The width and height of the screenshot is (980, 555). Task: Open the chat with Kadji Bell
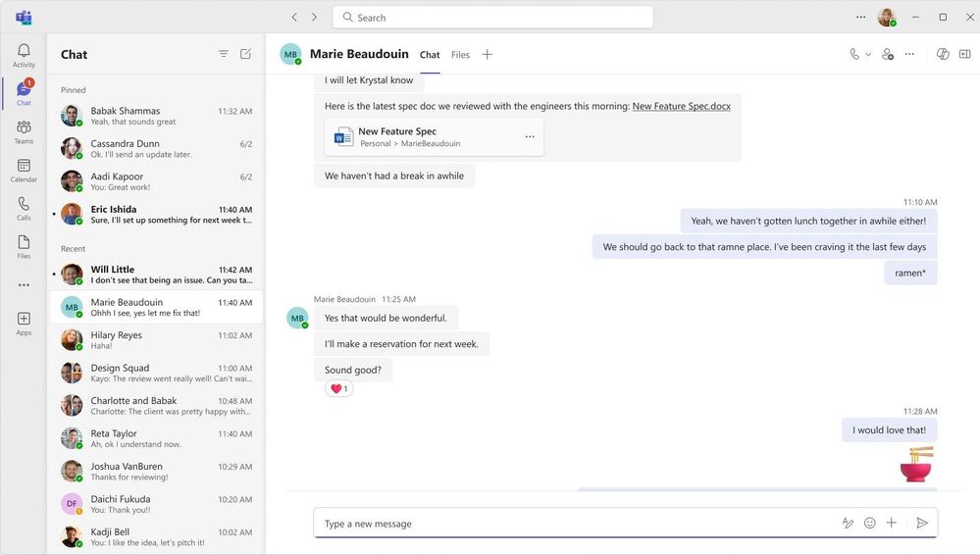[x=156, y=537]
